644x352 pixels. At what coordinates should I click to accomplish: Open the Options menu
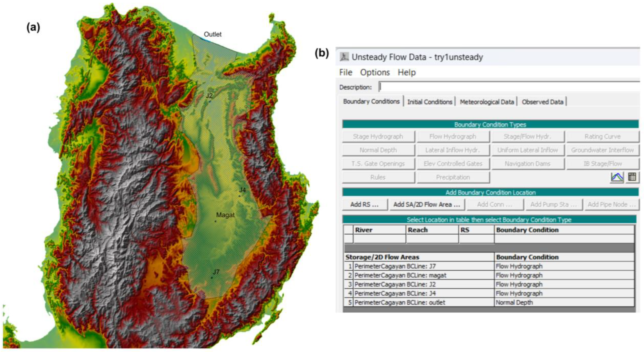coord(374,72)
